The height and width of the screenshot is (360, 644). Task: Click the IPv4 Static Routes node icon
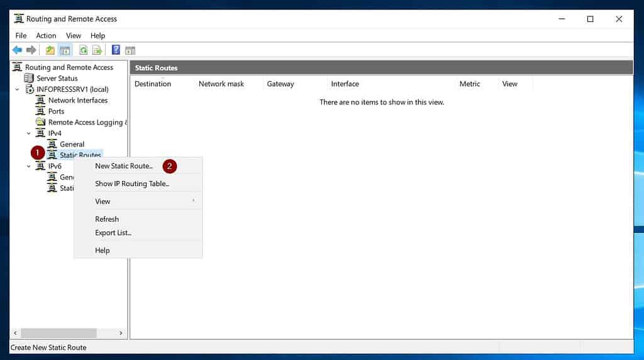(x=52, y=155)
